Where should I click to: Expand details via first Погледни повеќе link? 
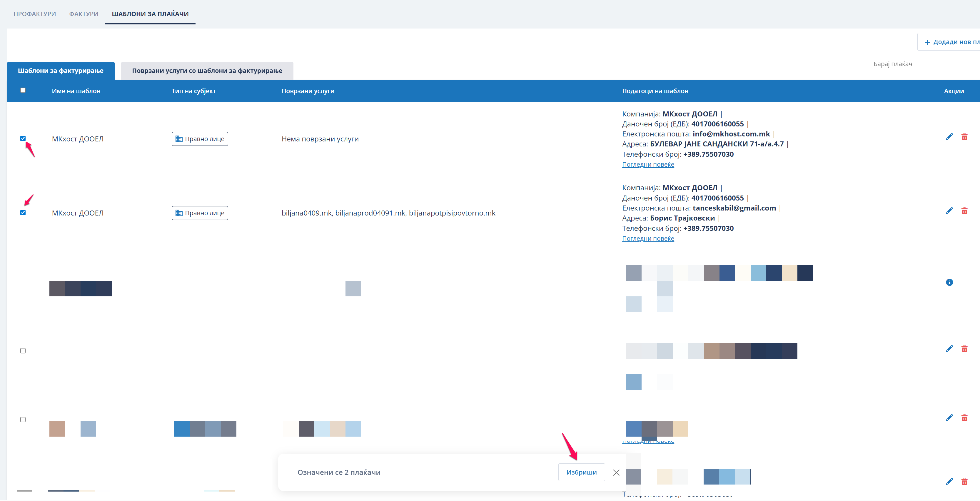click(x=648, y=164)
